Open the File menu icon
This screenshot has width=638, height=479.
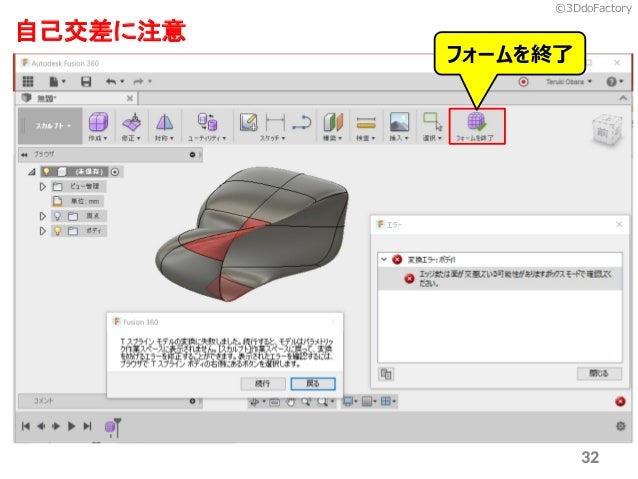[55, 82]
